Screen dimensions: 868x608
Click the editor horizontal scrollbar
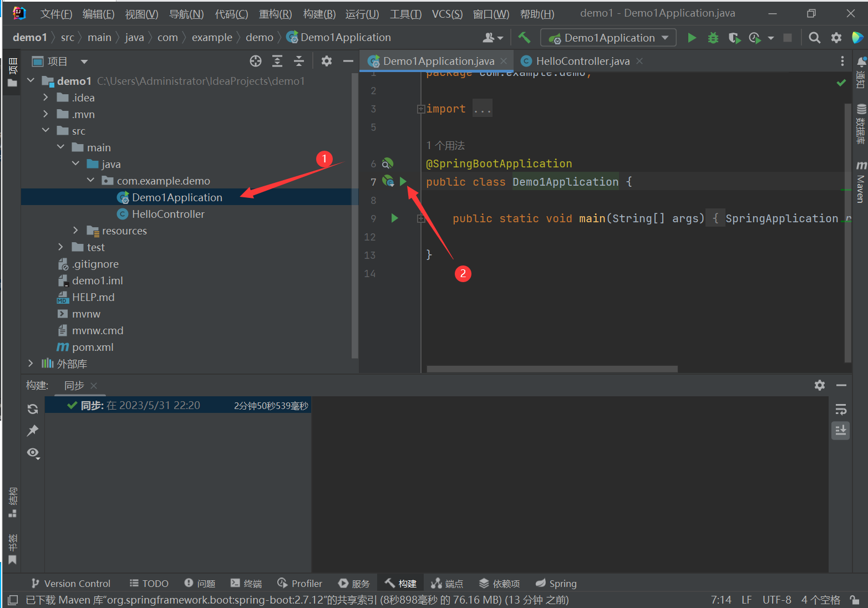[552, 369]
